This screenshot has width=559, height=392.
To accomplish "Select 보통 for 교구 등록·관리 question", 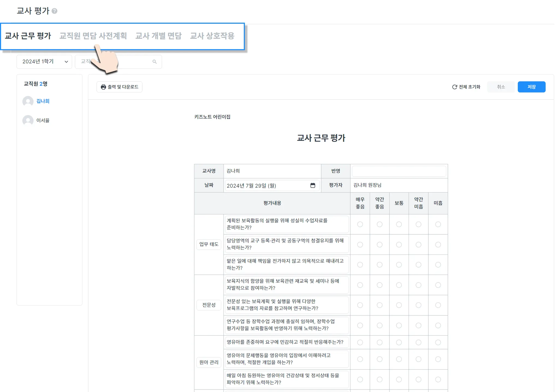I will pyautogui.click(x=399, y=245).
